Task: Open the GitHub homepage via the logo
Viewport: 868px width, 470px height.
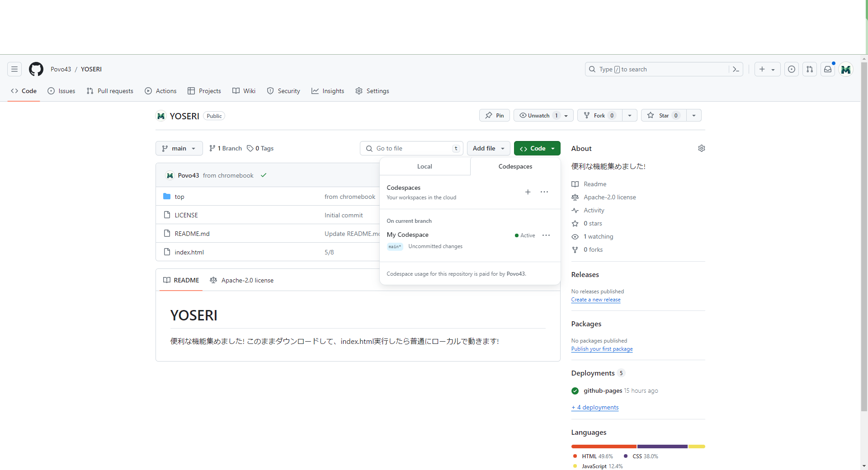Action: click(x=36, y=69)
